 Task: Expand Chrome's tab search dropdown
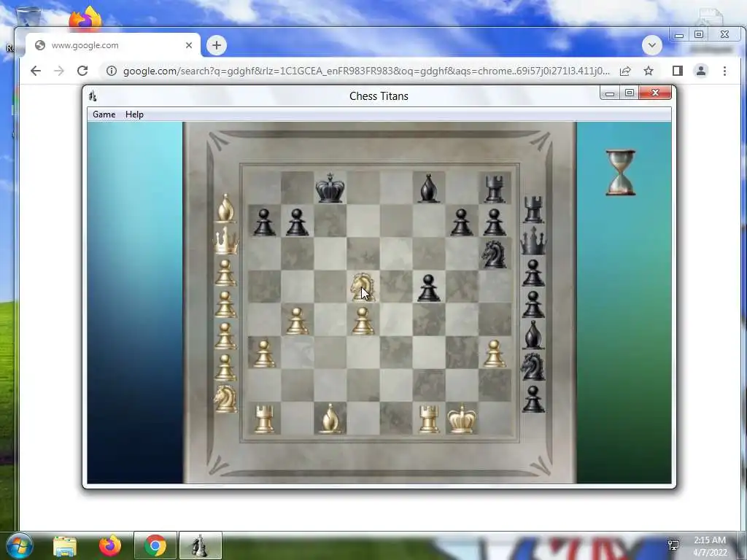tap(651, 45)
